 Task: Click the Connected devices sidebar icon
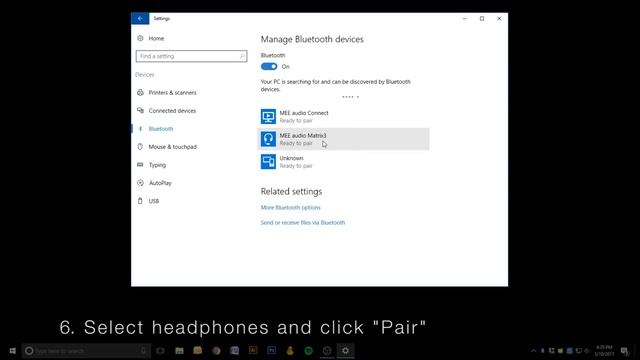point(140,111)
